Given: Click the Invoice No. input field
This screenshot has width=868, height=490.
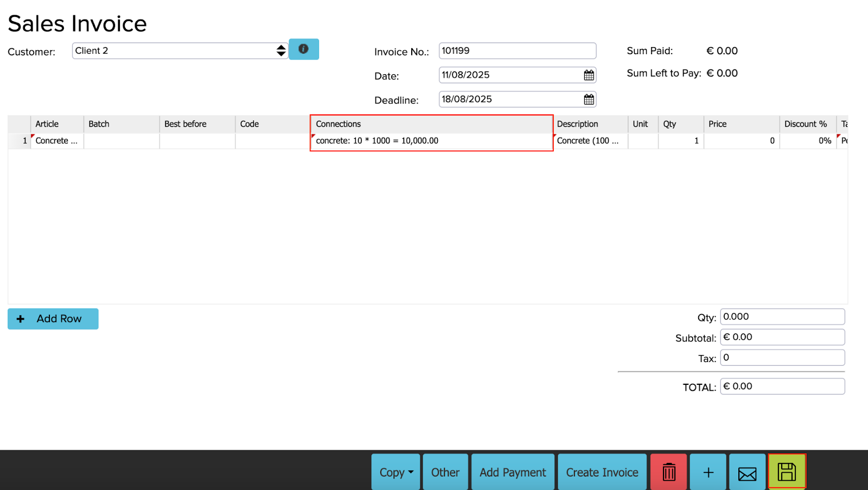Looking at the screenshot, I should [517, 51].
